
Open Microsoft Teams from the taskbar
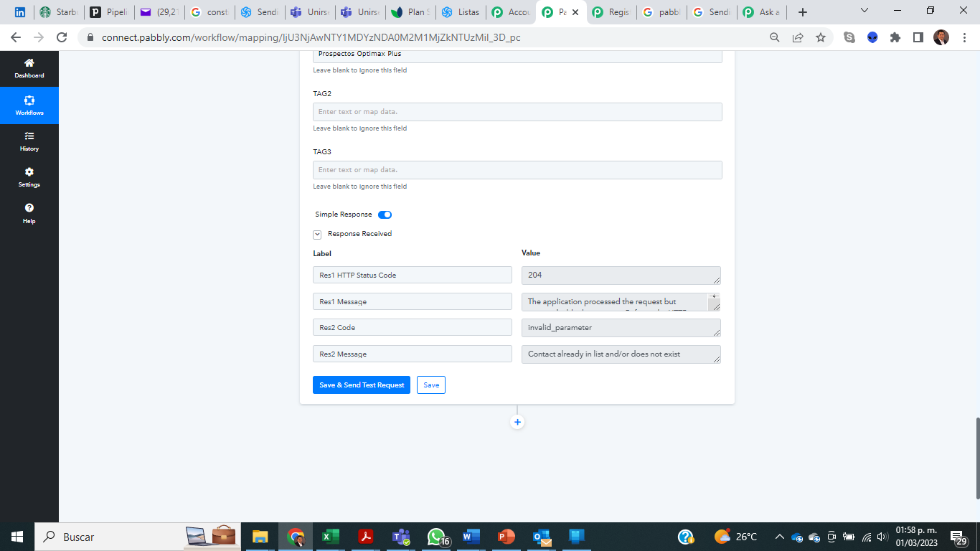401,537
